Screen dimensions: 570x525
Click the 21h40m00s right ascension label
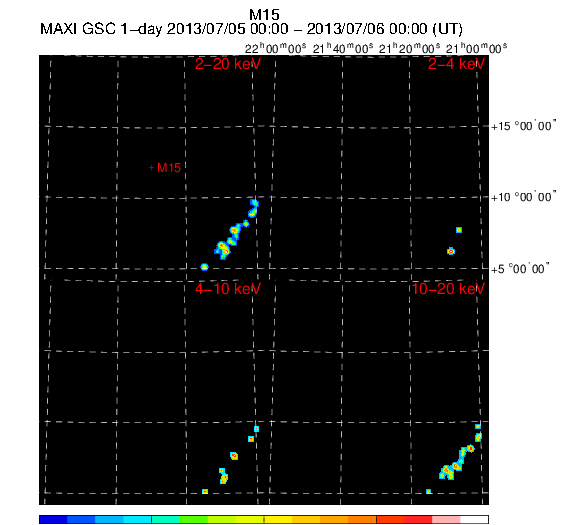(343, 48)
